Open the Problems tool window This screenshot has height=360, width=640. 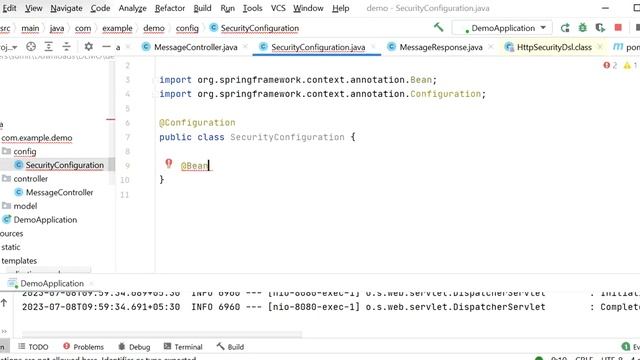point(84,347)
